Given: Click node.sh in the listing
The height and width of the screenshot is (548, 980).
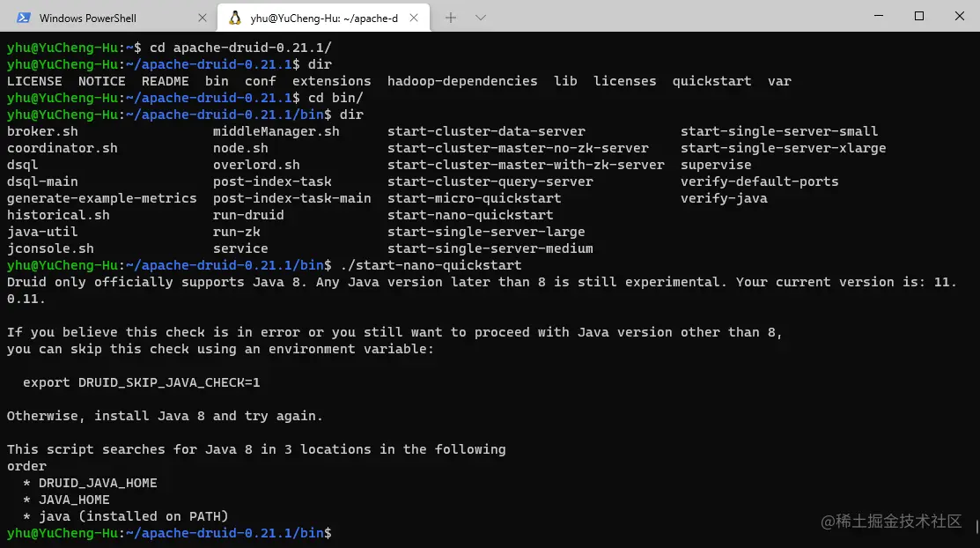Looking at the screenshot, I should [x=240, y=148].
